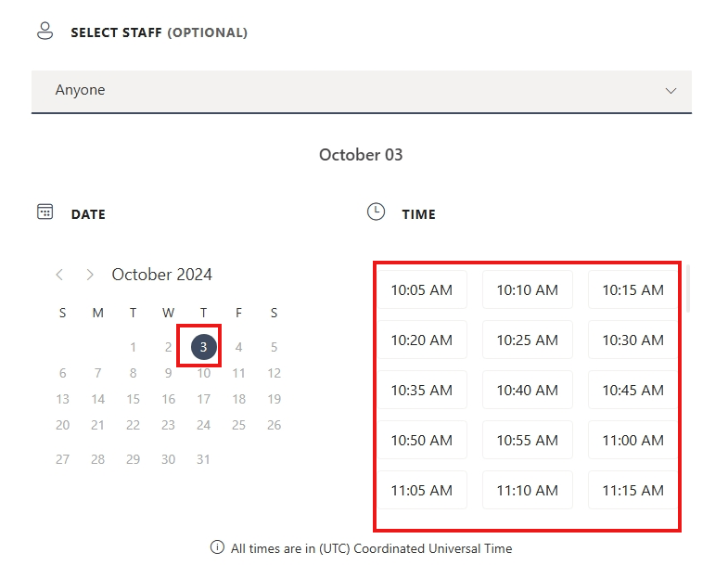Click the person icon beside Select Staff

(45, 31)
